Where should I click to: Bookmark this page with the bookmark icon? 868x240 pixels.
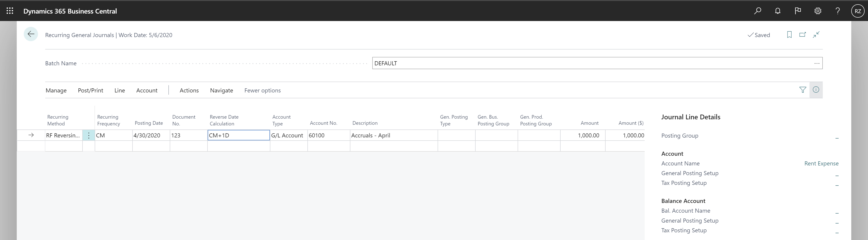tap(790, 35)
